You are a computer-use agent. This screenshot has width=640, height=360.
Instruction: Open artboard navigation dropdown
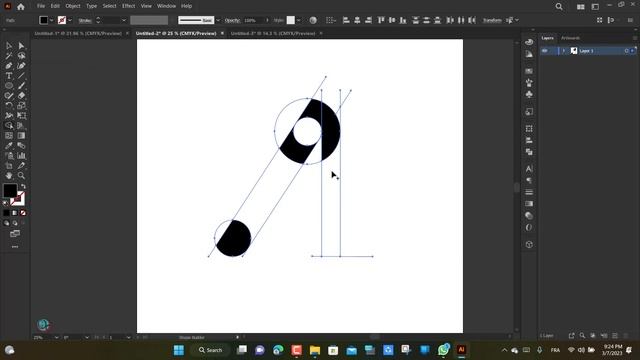click(128, 338)
